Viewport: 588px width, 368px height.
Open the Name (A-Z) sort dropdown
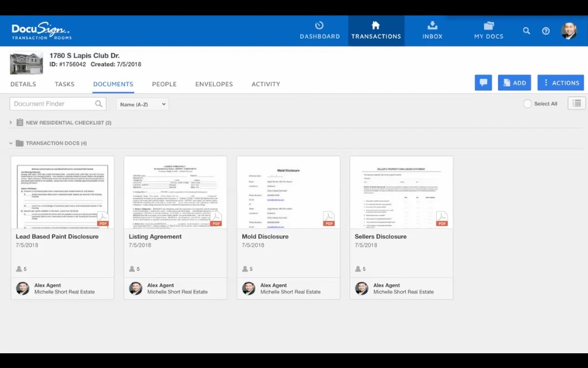pos(142,104)
